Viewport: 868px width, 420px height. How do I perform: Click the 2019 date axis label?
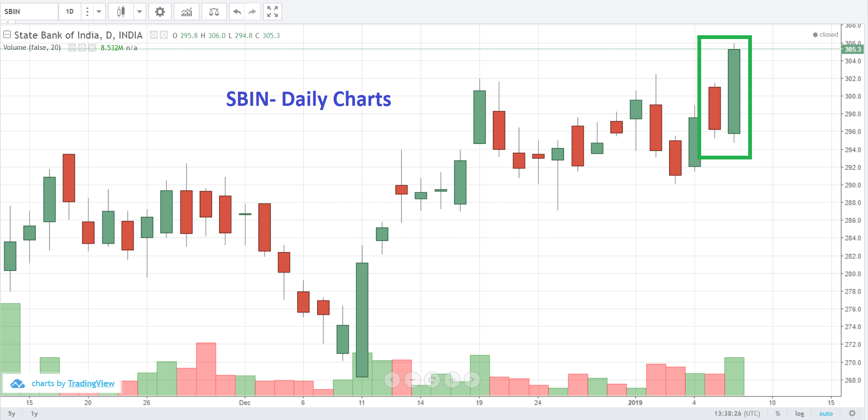point(635,403)
